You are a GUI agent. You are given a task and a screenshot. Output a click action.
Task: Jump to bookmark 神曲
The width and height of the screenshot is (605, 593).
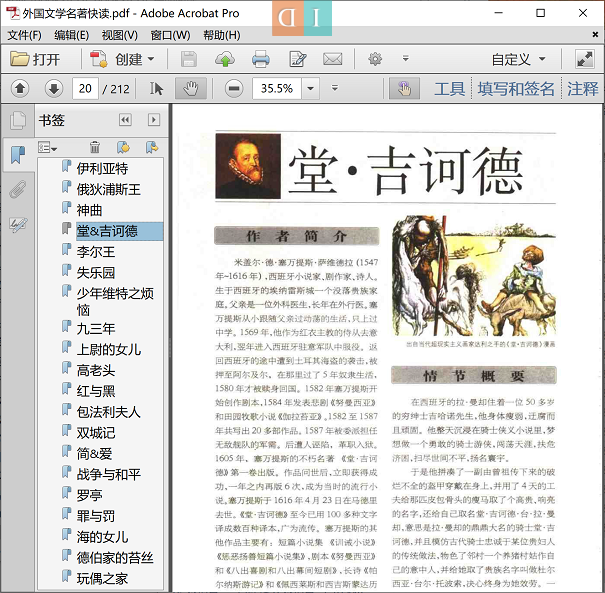pyautogui.click(x=89, y=210)
